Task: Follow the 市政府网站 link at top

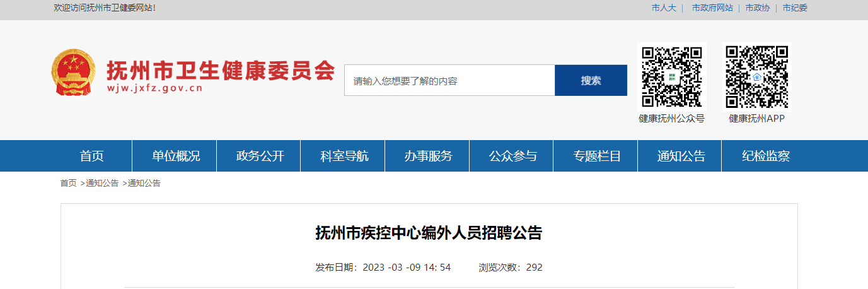Action: coord(712,8)
